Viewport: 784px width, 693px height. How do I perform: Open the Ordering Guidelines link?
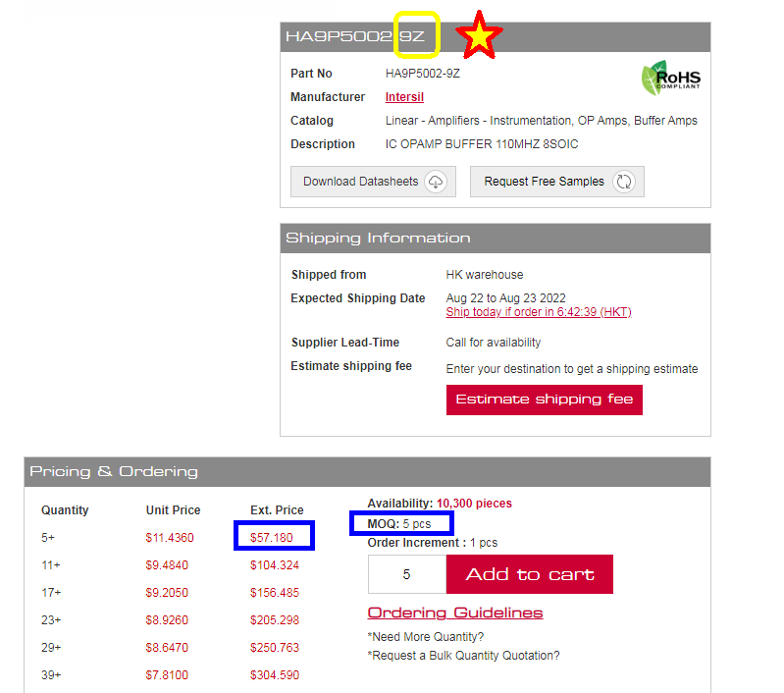455,613
